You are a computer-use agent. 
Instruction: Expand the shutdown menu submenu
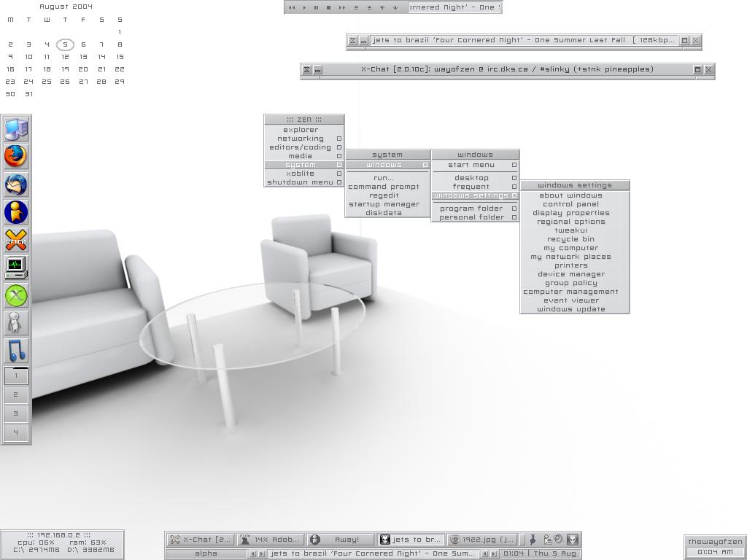click(x=301, y=182)
